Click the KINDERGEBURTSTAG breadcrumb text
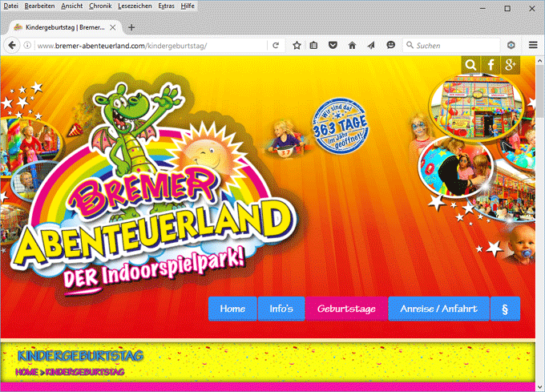Viewport: 545px width, 392px height. click(85, 372)
